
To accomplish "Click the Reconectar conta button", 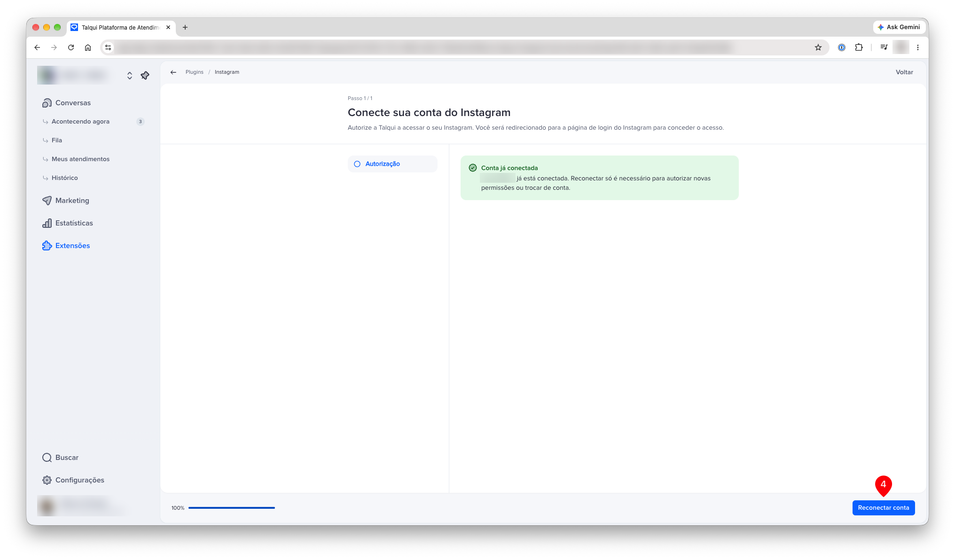I will (883, 507).
